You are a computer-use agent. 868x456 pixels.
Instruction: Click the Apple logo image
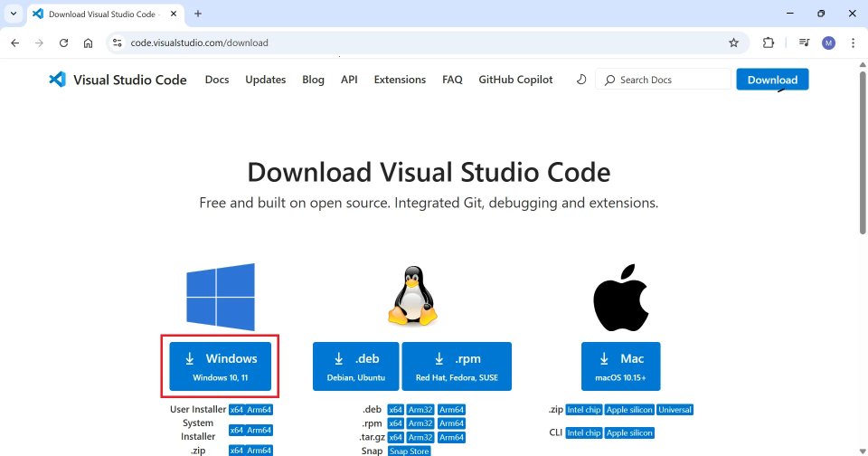coord(620,298)
